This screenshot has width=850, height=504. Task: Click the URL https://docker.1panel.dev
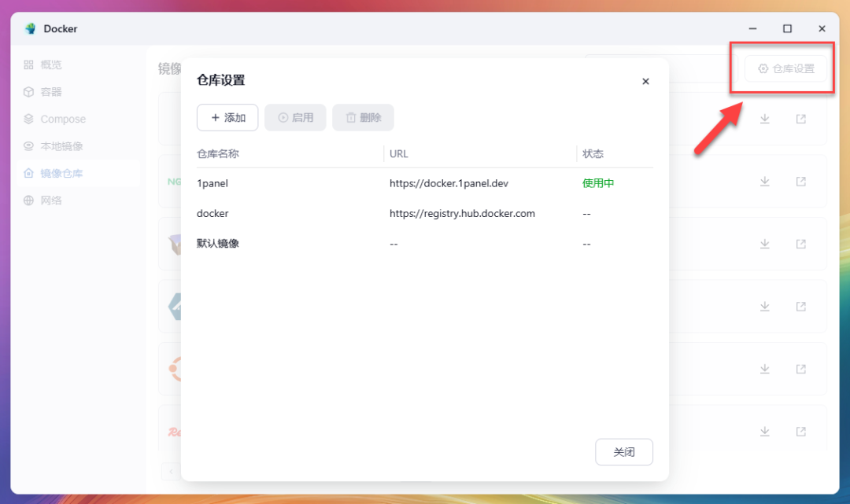point(449,183)
